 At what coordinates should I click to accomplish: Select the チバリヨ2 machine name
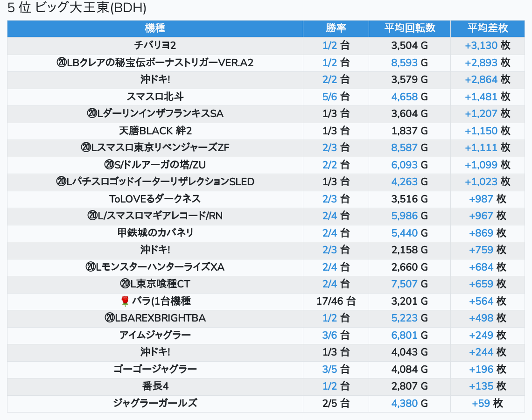point(155,45)
